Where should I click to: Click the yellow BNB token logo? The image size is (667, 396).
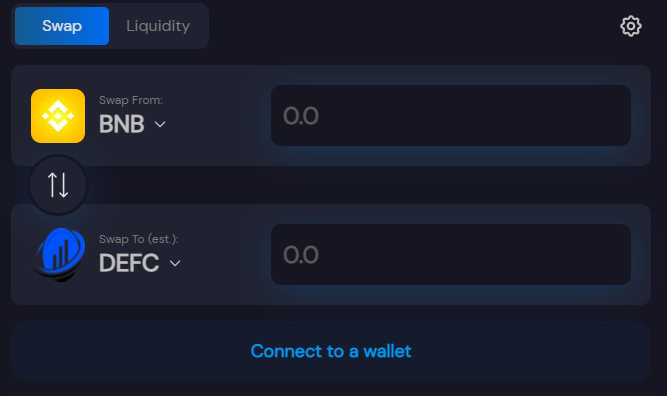(x=58, y=116)
